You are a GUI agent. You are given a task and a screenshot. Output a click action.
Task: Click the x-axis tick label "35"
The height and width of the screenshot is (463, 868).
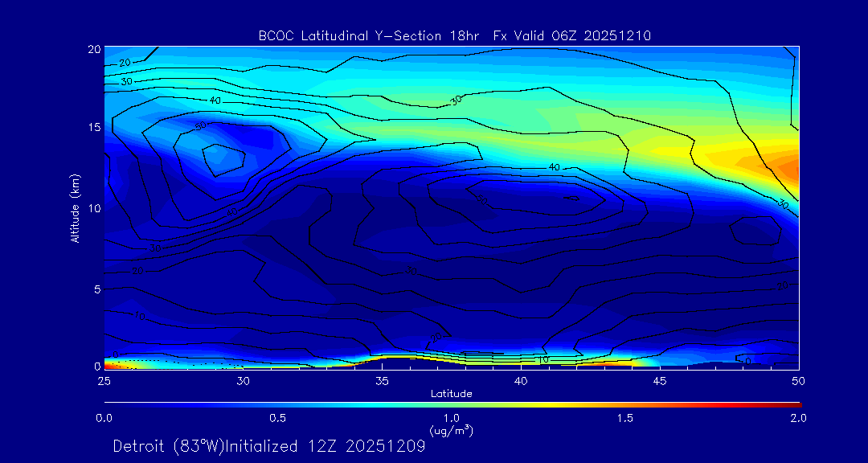click(x=382, y=381)
